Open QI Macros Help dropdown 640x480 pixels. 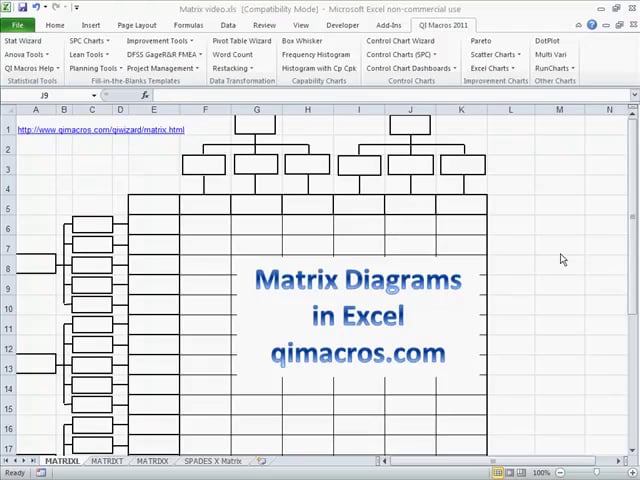coord(32,68)
